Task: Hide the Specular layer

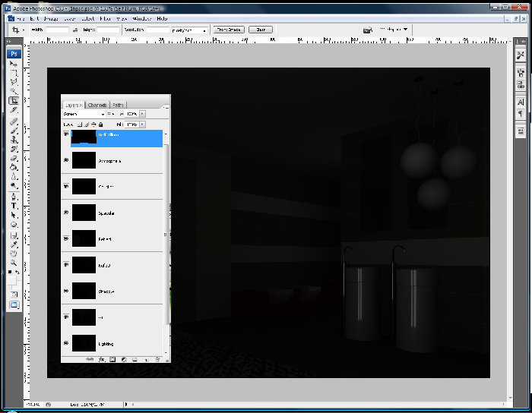Action: [x=66, y=213]
